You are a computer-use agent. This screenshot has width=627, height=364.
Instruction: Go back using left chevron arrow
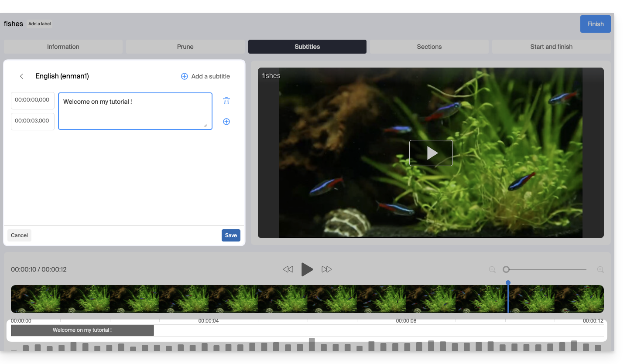21,76
